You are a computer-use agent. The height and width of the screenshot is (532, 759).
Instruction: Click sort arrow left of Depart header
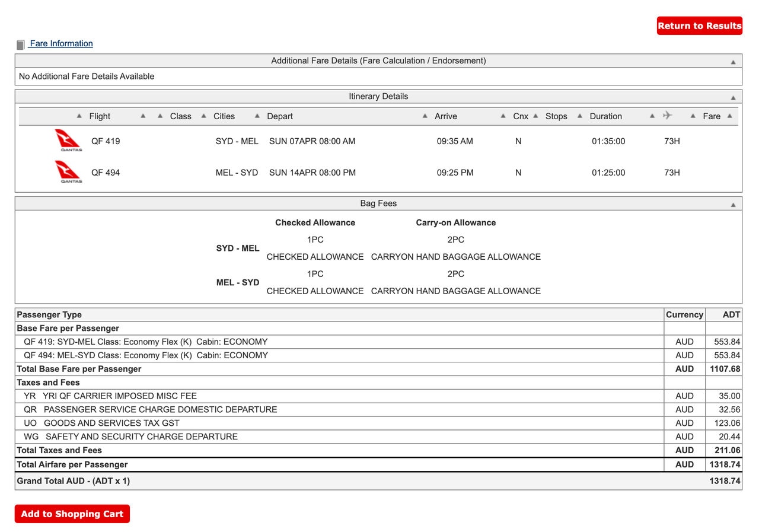pos(257,116)
